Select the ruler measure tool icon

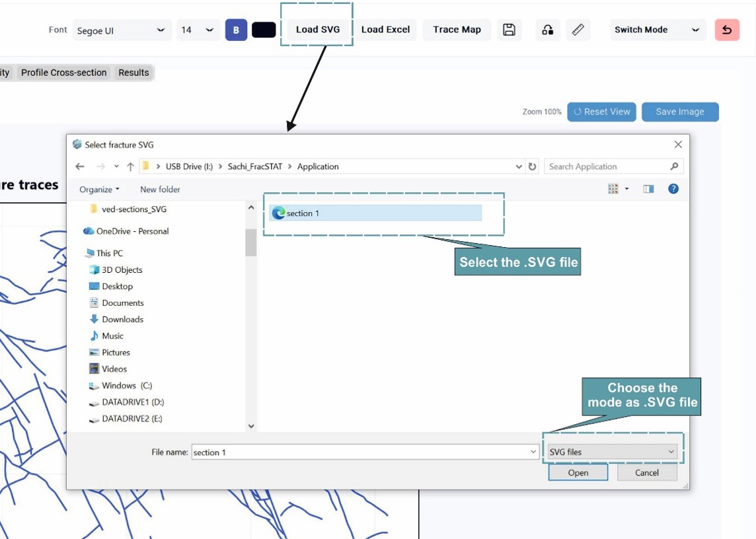(x=578, y=30)
